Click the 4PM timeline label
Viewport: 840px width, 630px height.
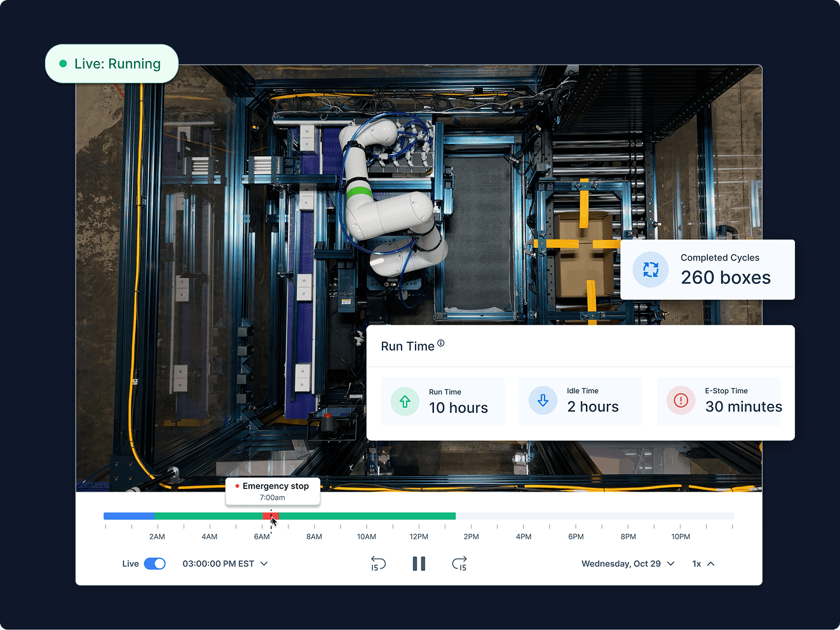pos(524,537)
